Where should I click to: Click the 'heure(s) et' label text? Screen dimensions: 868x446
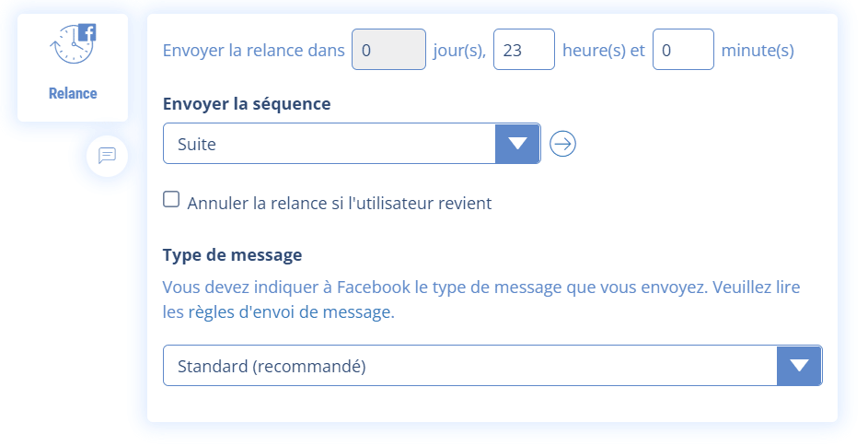point(604,50)
